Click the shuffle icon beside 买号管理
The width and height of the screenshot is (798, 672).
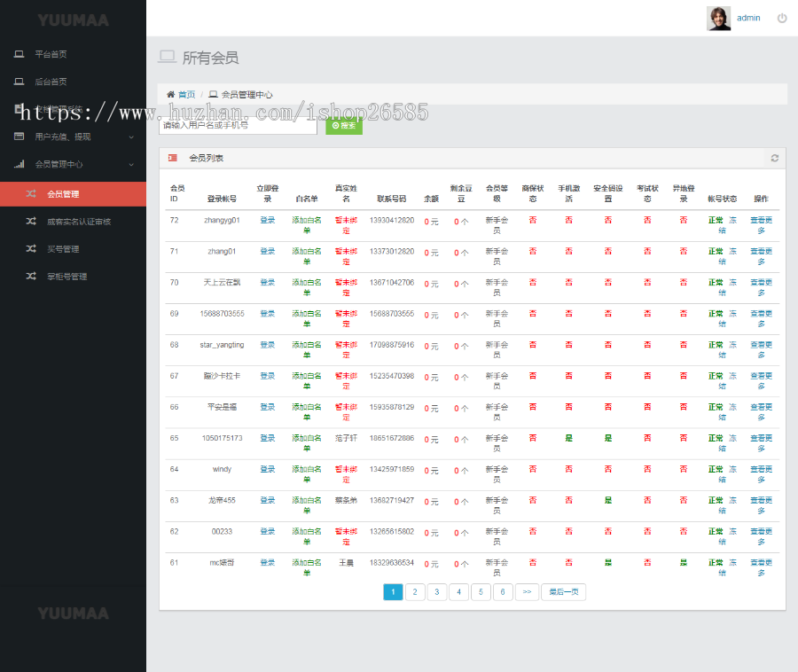pyautogui.click(x=31, y=249)
